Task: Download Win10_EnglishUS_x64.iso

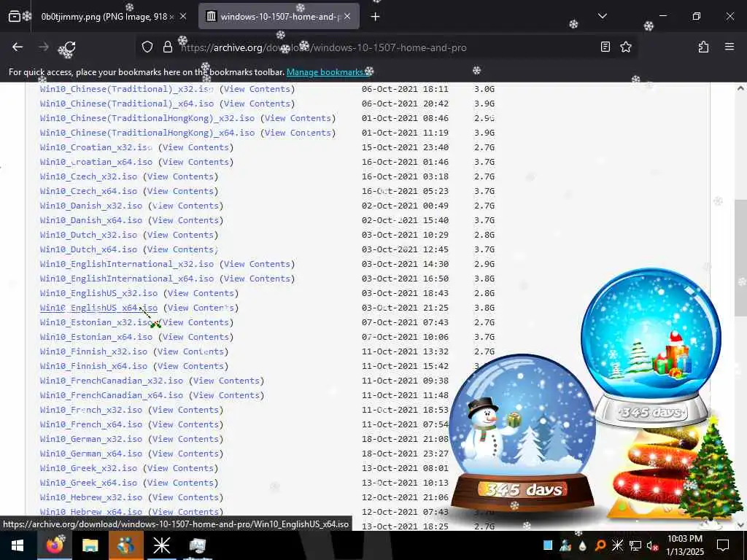Action: tap(98, 308)
